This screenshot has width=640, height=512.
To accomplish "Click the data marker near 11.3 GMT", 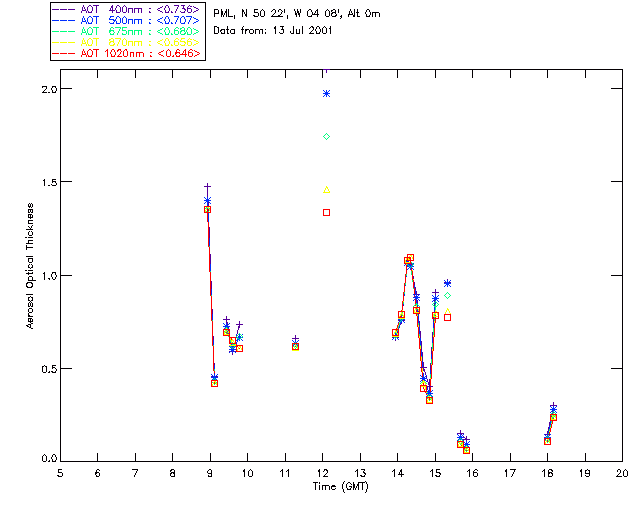I will [x=296, y=346].
